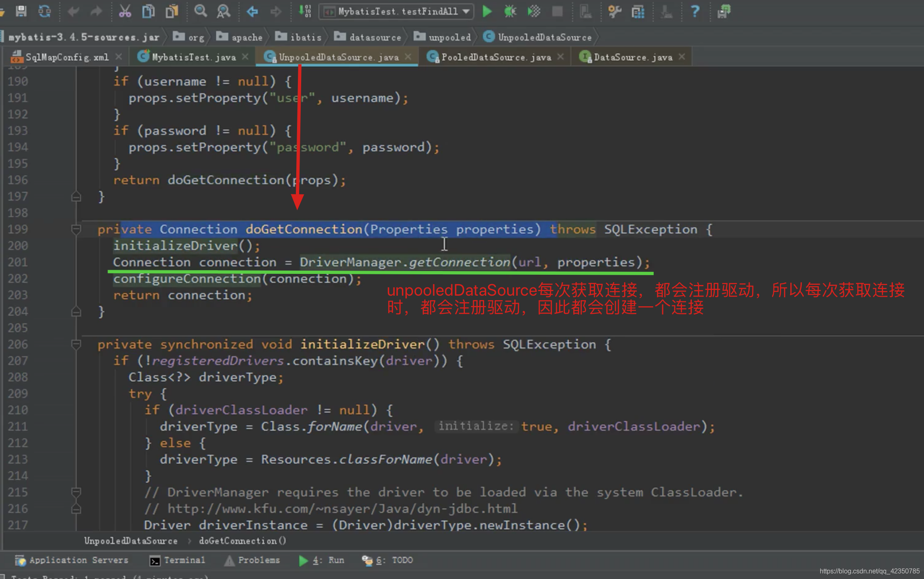Open the Project Structure icon

click(x=638, y=11)
